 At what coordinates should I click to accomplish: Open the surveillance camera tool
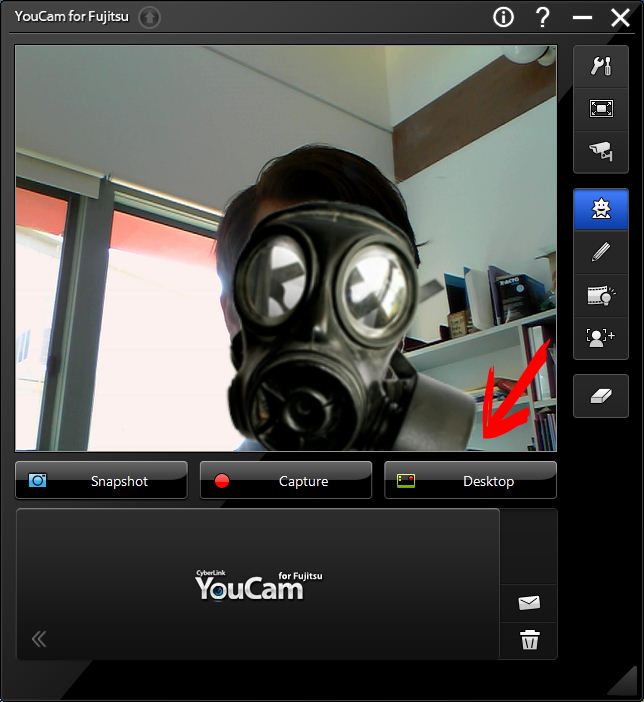(600, 150)
